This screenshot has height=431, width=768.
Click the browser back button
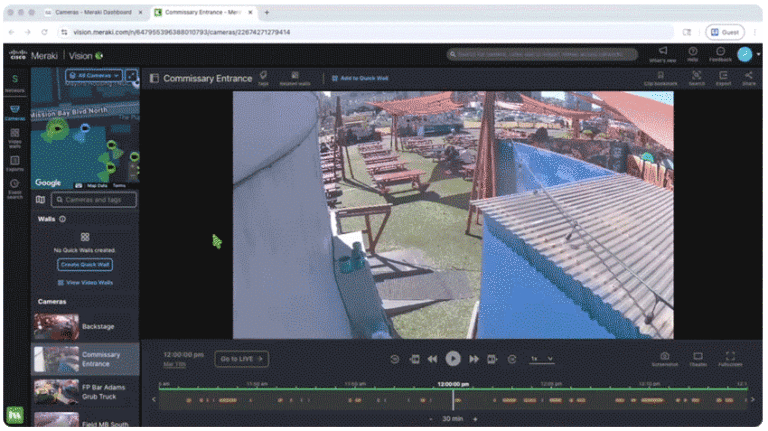(12, 32)
